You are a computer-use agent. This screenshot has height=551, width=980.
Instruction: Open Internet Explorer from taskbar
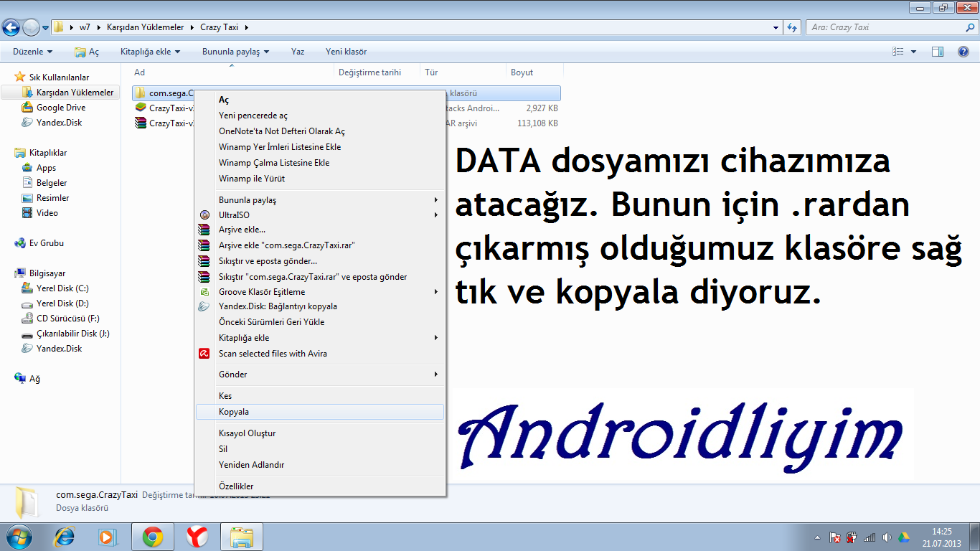pyautogui.click(x=66, y=537)
